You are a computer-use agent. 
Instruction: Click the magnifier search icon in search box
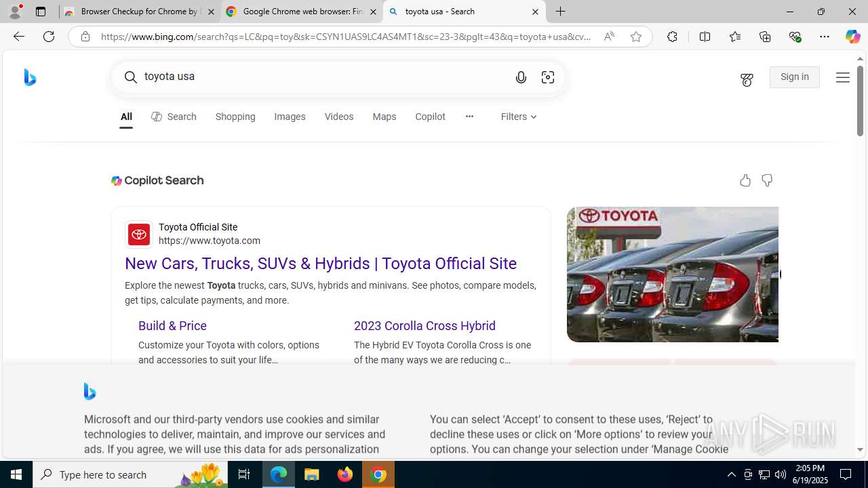point(131,77)
